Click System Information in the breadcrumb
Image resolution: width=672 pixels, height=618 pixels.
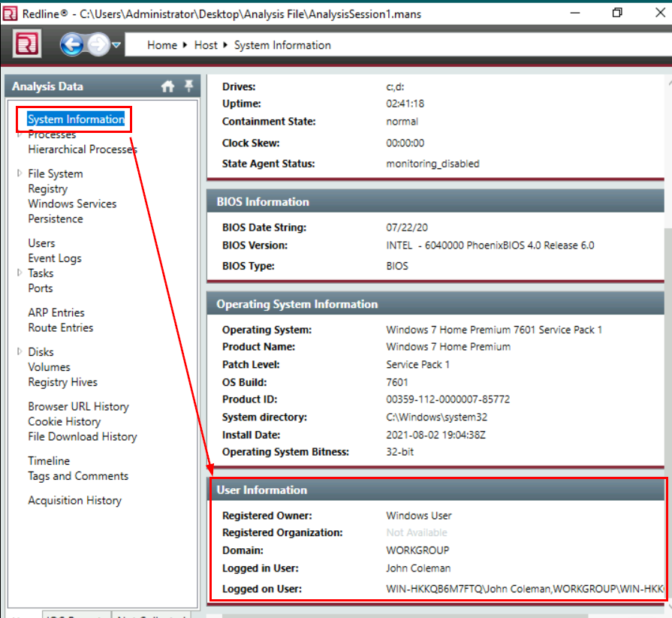point(282,45)
